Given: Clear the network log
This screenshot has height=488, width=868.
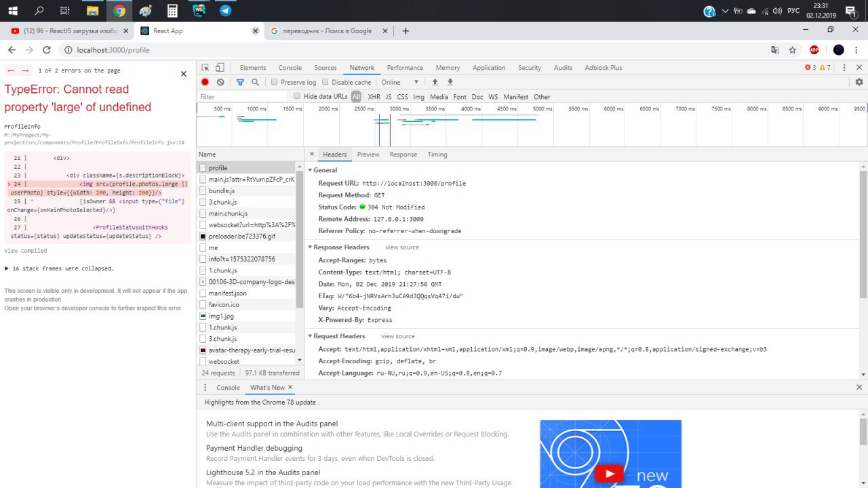Looking at the screenshot, I should click(x=220, y=82).
